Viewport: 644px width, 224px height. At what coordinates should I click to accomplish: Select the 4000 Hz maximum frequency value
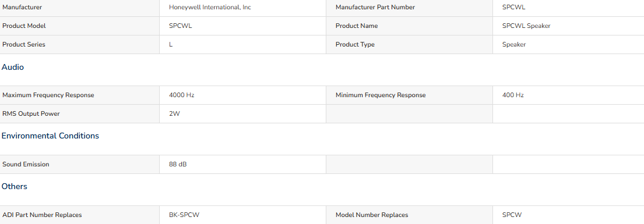coord(181,95)
